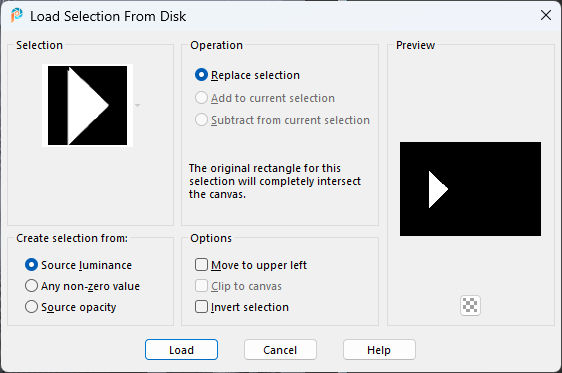Click the PaintShop Pro app icon in title bar
Viewport: 562px width, 373px height.
click(x=16, y=15)
